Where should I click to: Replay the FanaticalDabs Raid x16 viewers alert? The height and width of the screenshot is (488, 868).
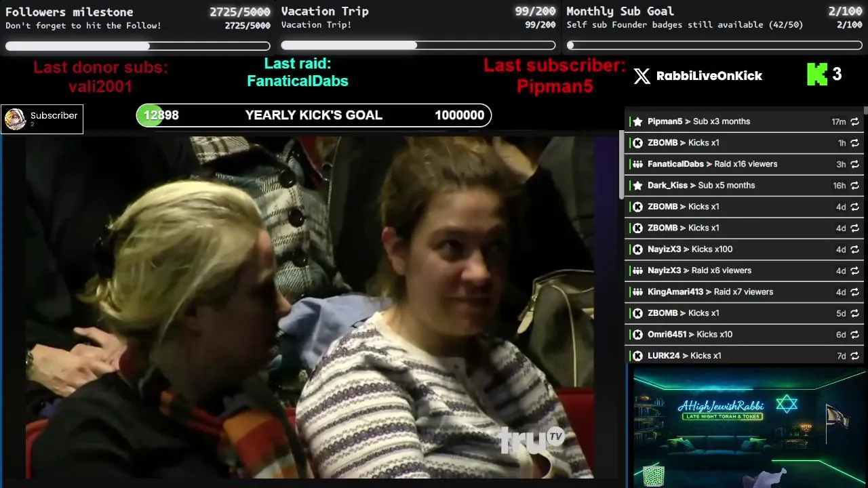click(x=854, y=165)
